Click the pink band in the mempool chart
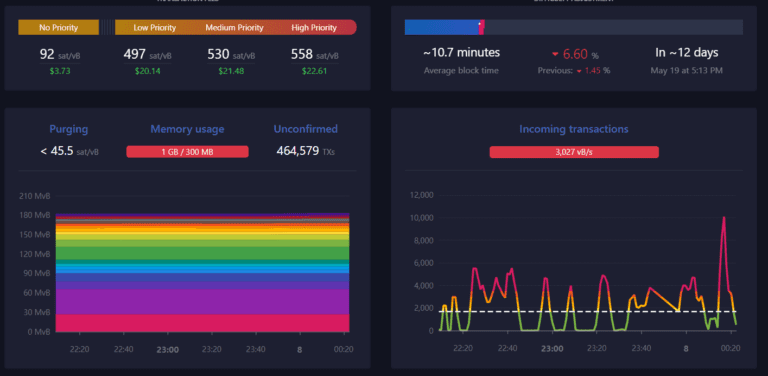This screenshot has width=768, height=376. coord(202,323)
